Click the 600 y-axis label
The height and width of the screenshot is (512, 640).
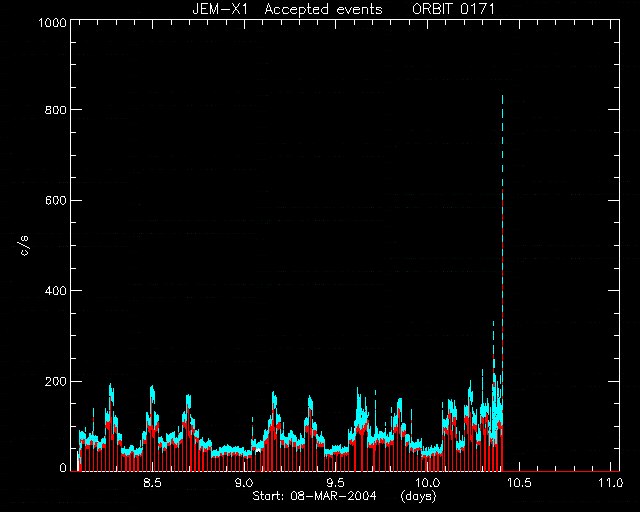[x=55, y=200]
